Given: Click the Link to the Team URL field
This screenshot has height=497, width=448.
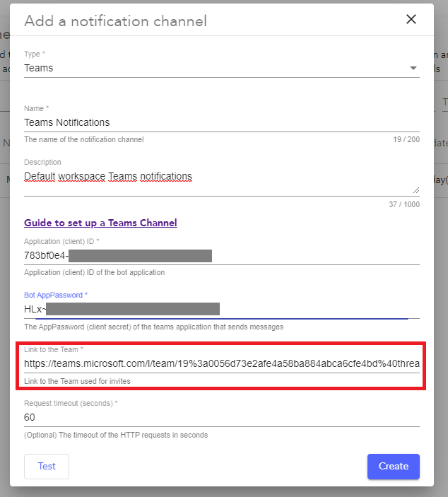Looking at the screenshot, I should [222, 363].
